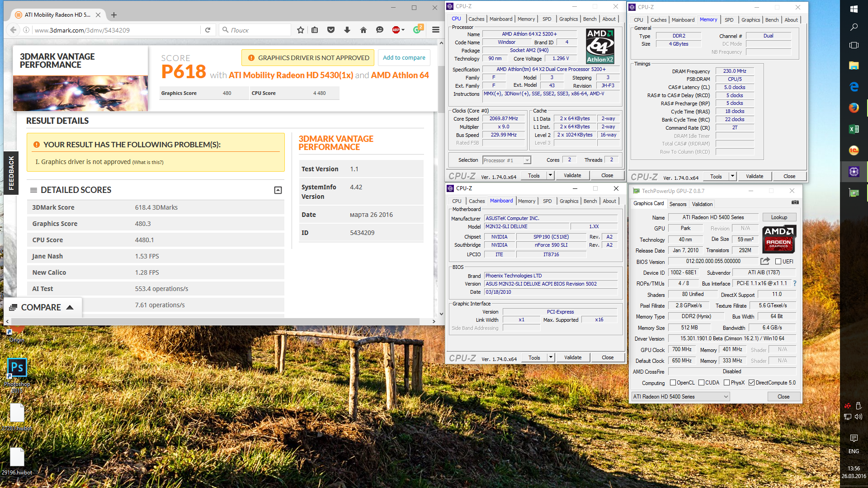868x488 pixels.
Task: Open the Windows Start button
Action: [854, 9]
